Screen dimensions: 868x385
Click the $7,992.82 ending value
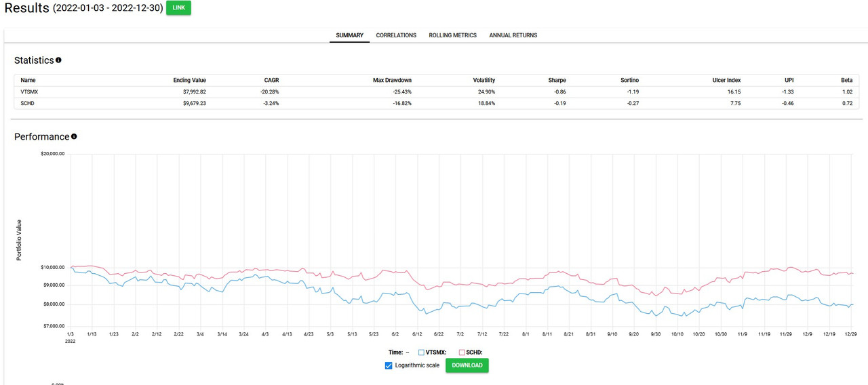194,92
